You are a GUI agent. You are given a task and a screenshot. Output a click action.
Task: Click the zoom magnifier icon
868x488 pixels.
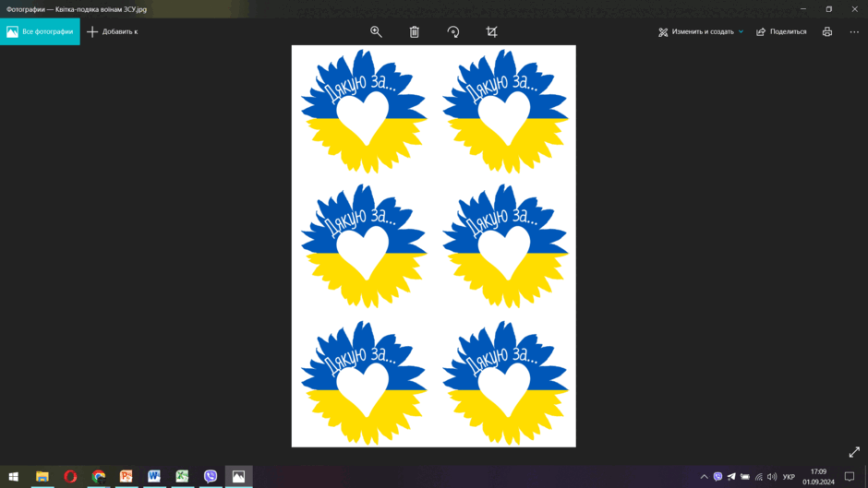coord(376,31)
